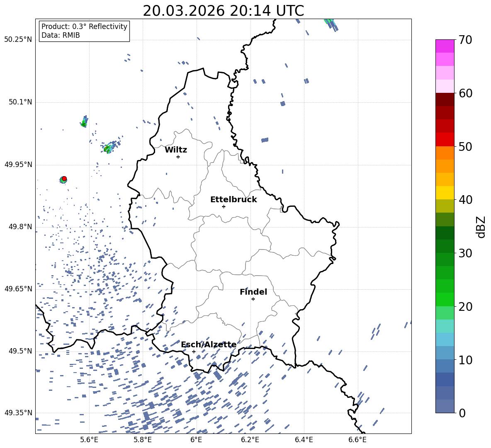
Task: Click the red dot radar marker
Action: pos(64,179)
